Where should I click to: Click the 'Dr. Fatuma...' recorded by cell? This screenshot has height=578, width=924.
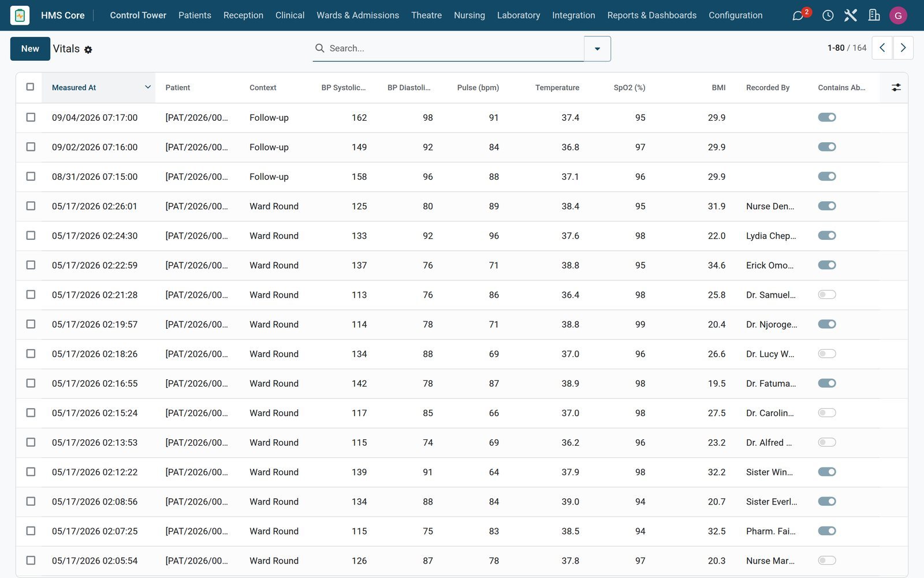click(770, 383)
